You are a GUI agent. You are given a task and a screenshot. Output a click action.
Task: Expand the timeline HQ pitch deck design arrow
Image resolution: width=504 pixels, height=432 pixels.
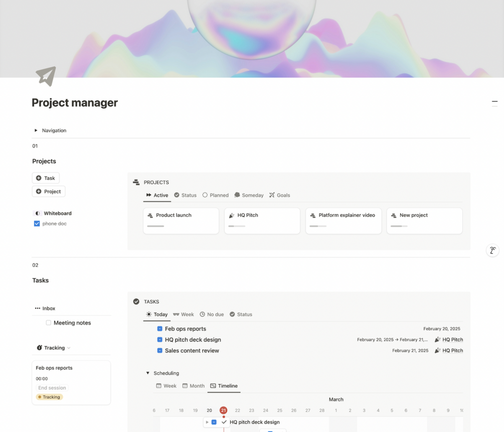207,422
